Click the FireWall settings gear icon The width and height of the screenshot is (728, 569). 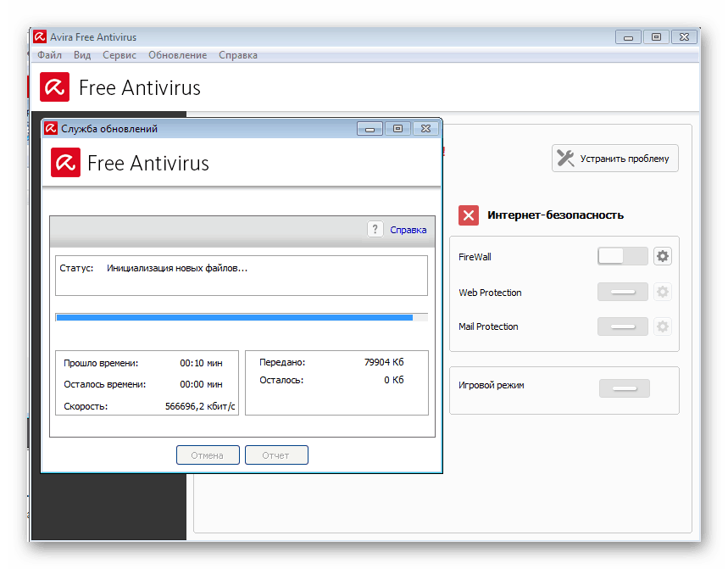[663, 257]
